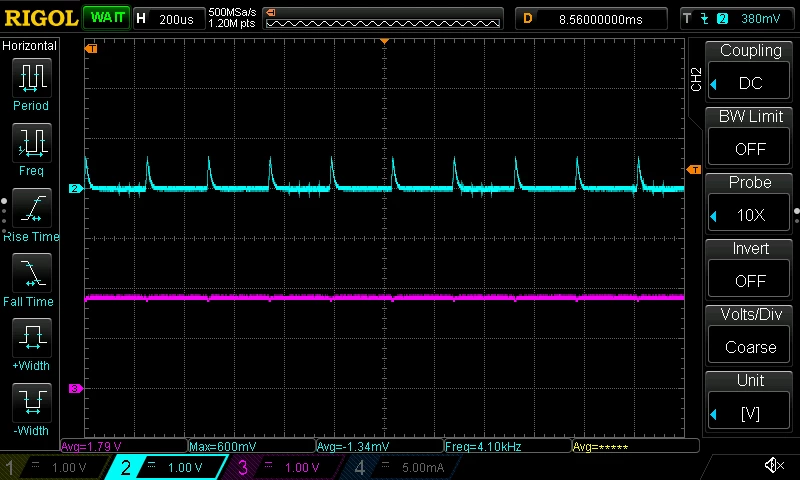Select the Fall Time measurement icon

(32, 272)
